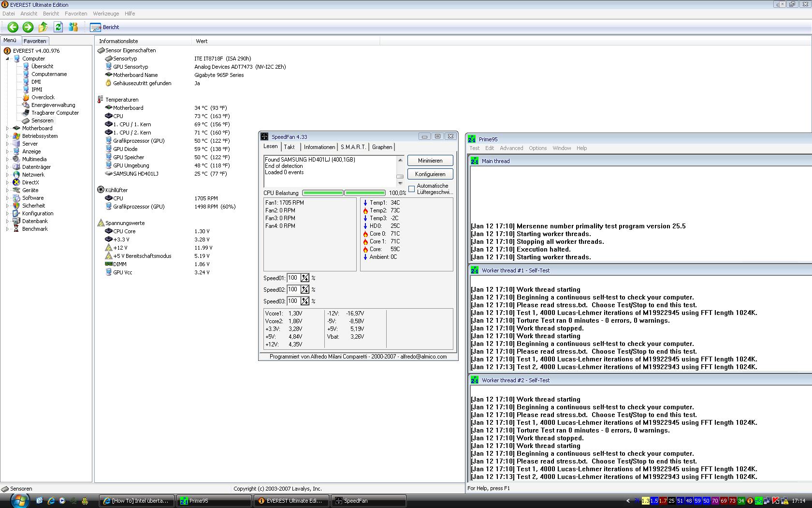This screenshot has width=812, height=508.
Task: Expand the Motherboard tree node
Action: tap(8, 128)
